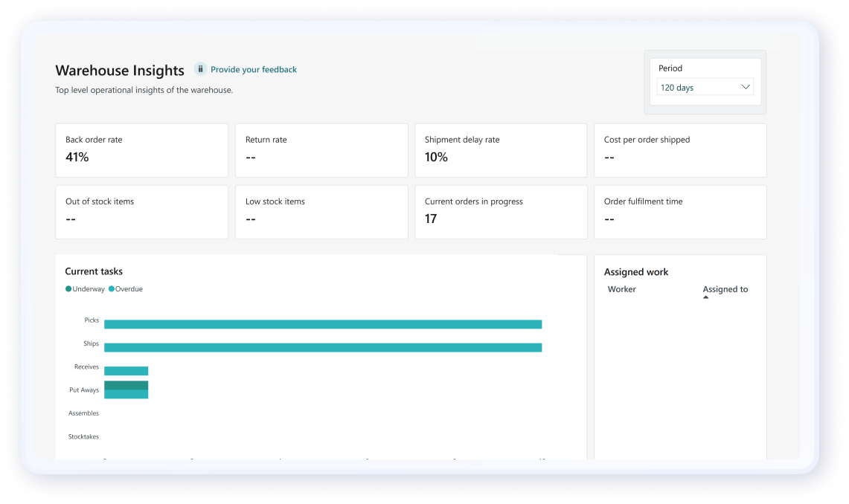This screenshot has width=849, height=504.
Task: Select the Shipment delay rate card
Action: 500,150
